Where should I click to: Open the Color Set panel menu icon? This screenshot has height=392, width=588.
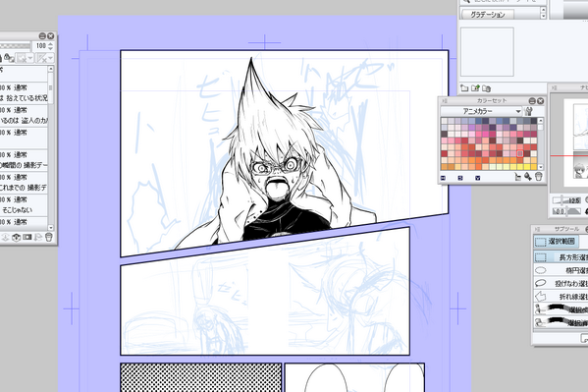pos(445,100)
